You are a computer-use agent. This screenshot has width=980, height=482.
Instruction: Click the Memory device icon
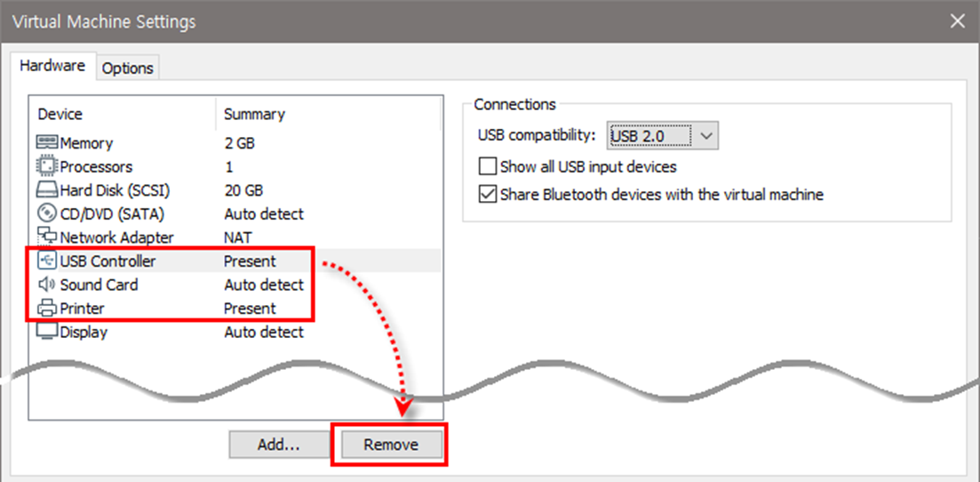46,143
